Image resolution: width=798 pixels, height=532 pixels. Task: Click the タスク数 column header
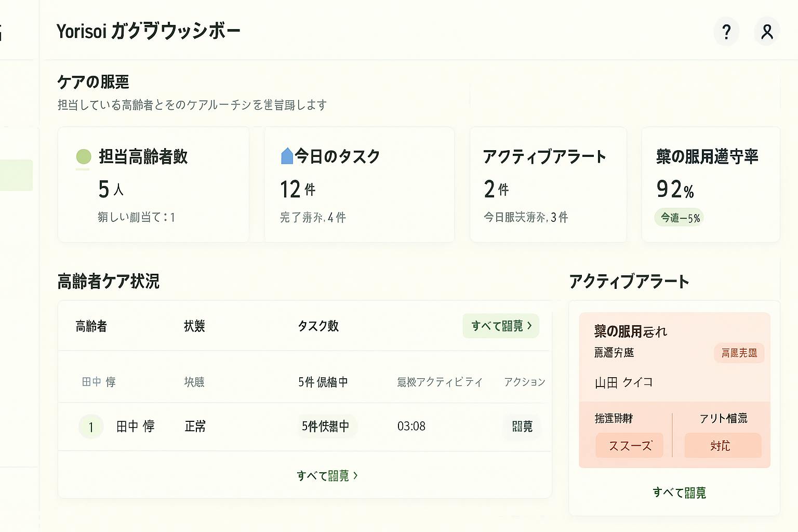coord(318,326)
